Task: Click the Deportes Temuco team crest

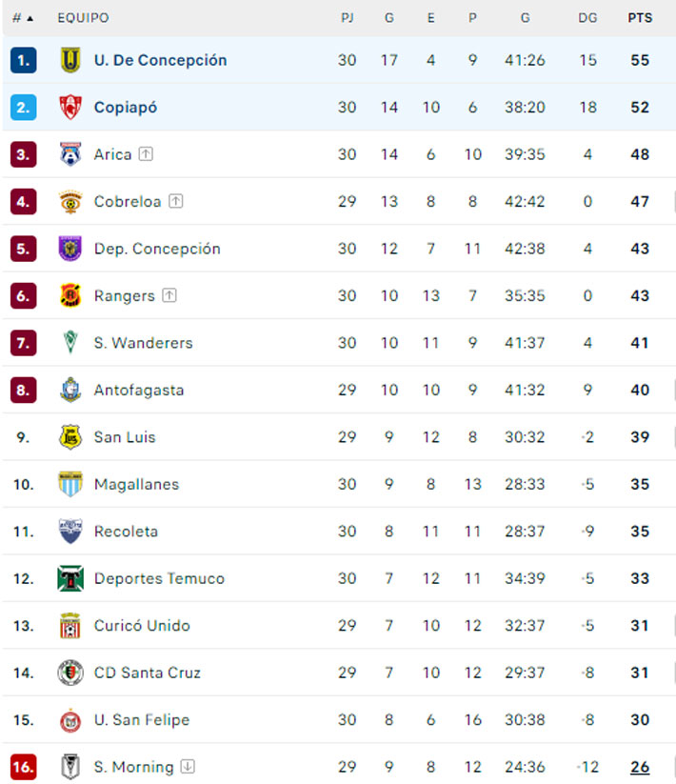Action: (70, 578)
